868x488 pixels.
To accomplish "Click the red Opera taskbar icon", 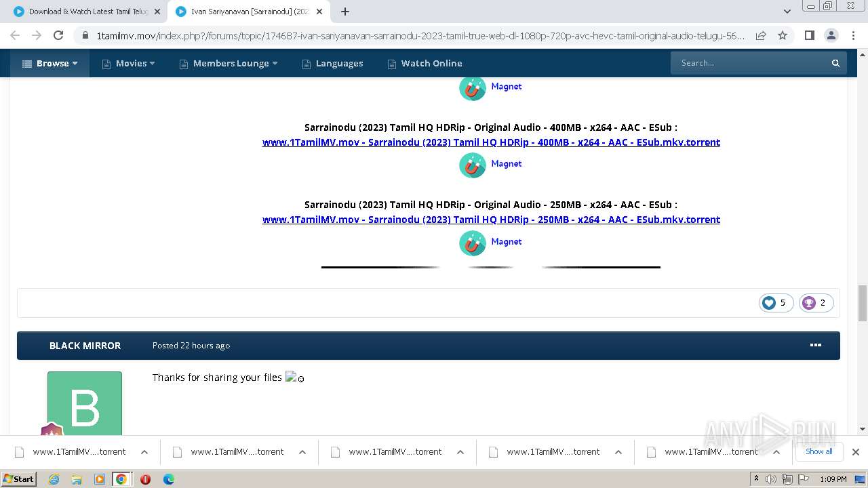I will click(x=145, y=479).
